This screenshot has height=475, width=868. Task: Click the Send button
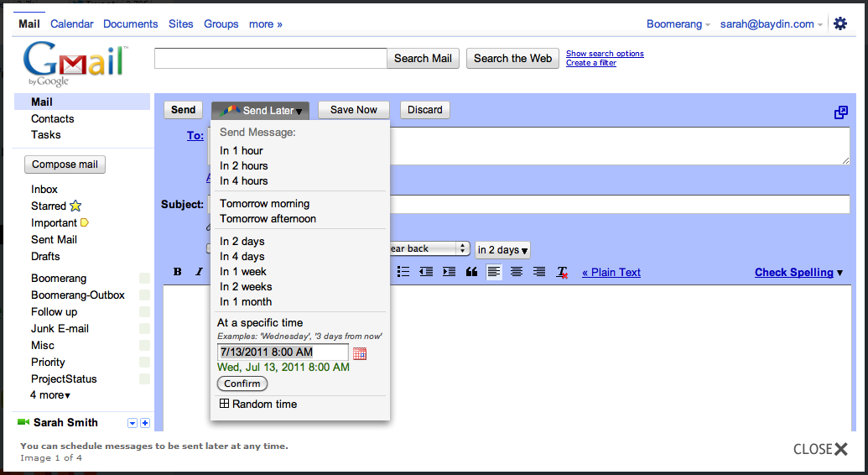click(183, 110)
